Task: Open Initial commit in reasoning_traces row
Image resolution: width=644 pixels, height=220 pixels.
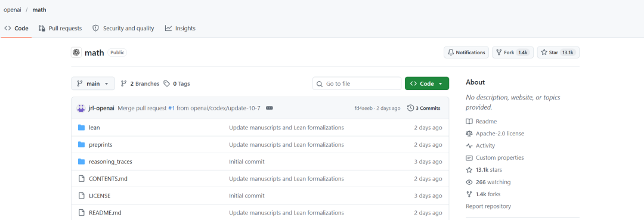Action: (x=246, y=162)
